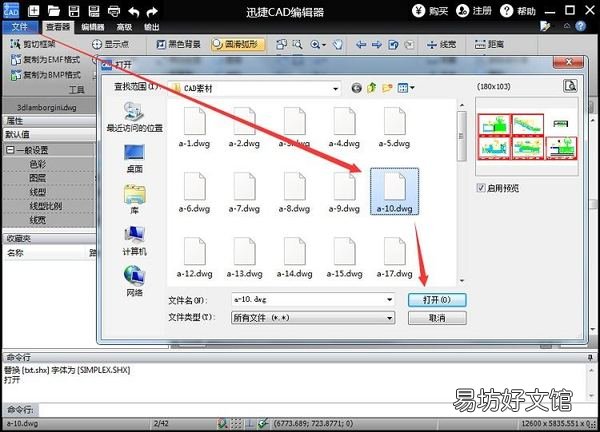Image resolution: width=600 pixels, height=432 pixels.
Task: Click the Create new folder icon
Action: click(x=387, y=88)
